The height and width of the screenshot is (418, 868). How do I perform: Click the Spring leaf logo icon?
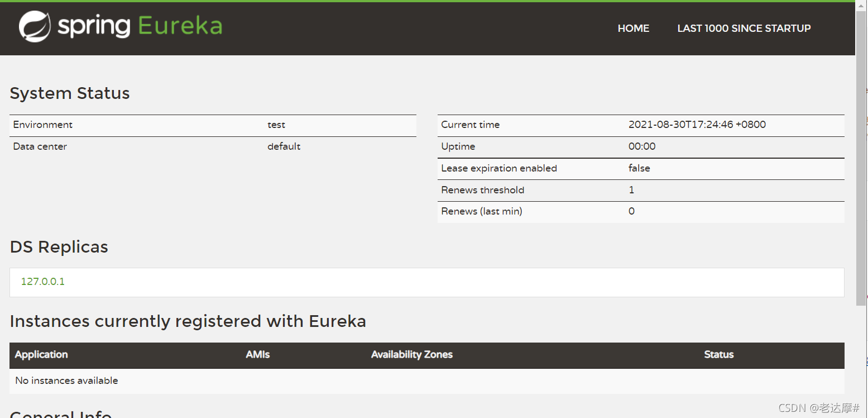[x=35, y=26]
